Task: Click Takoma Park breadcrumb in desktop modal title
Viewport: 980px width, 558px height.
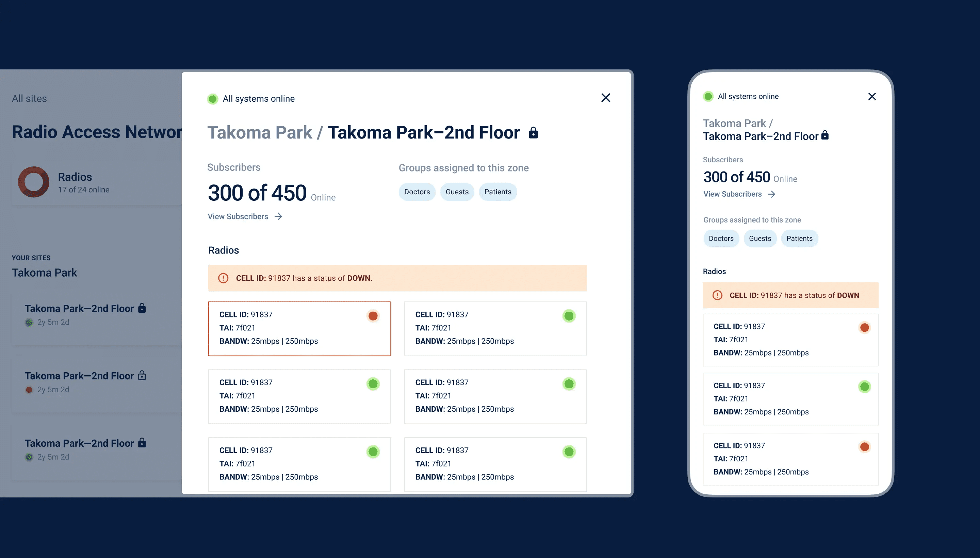Action: pyautogui.click(x=260, y=133)
